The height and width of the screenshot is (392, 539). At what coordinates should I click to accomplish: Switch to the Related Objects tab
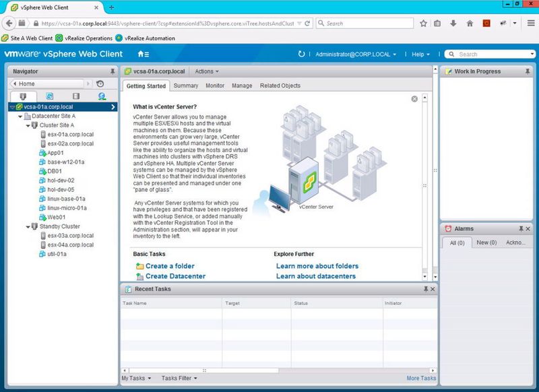coord(280,86)
